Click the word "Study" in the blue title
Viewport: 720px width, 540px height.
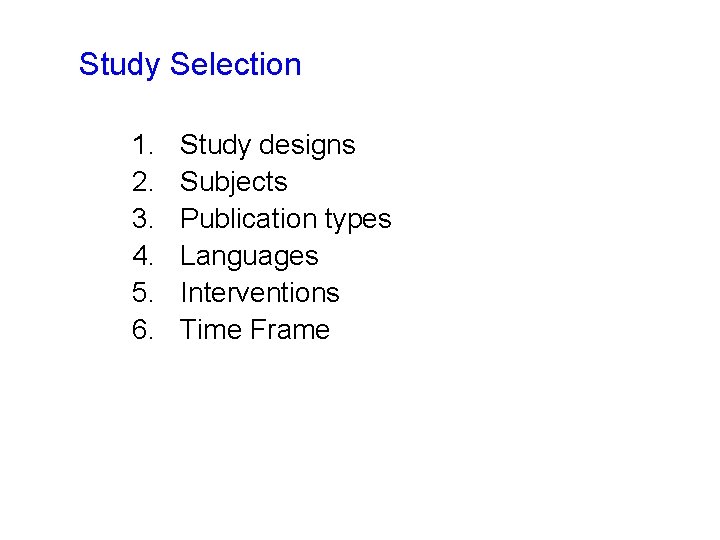120,65
